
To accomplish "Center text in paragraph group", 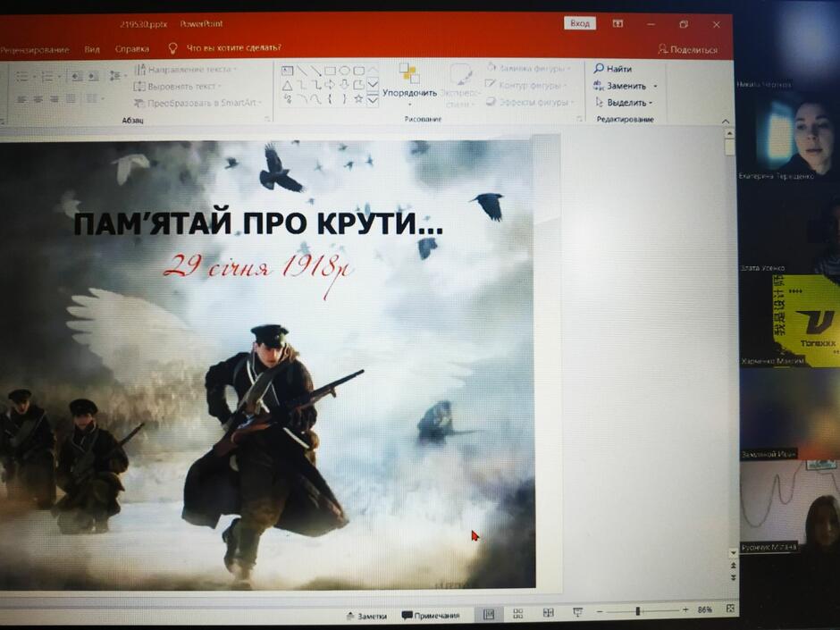I will click(38, 99).
